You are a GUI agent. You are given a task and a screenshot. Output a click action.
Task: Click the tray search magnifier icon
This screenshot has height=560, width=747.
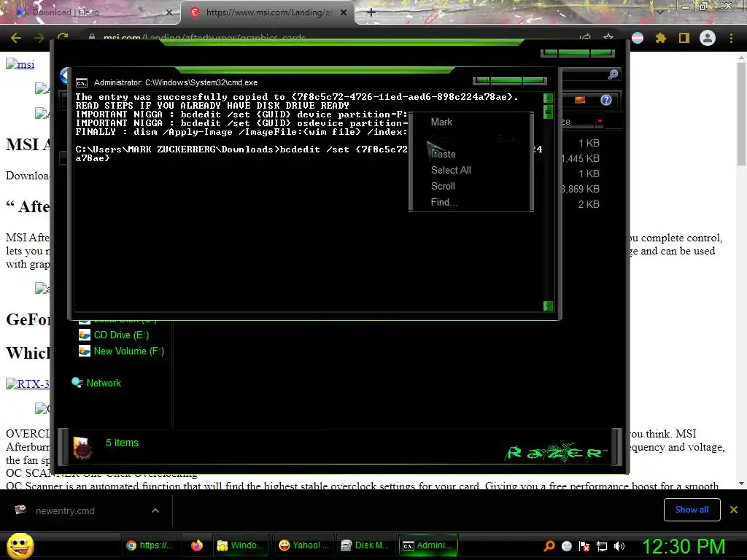[549, 546]
